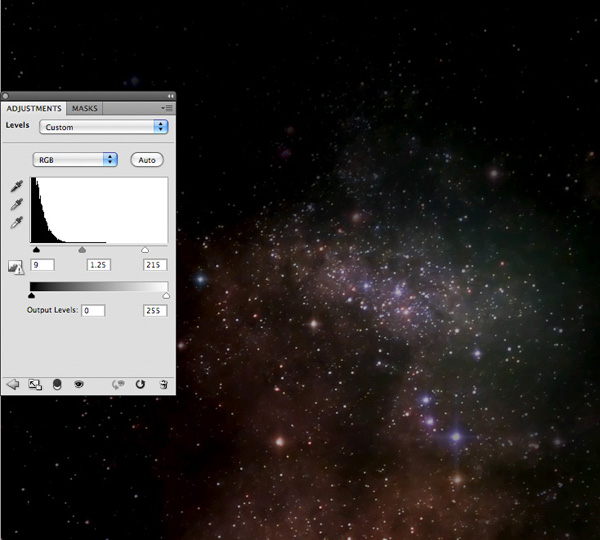Click the Auto levels button
600x540 pixels.
[x=147, y=160]
